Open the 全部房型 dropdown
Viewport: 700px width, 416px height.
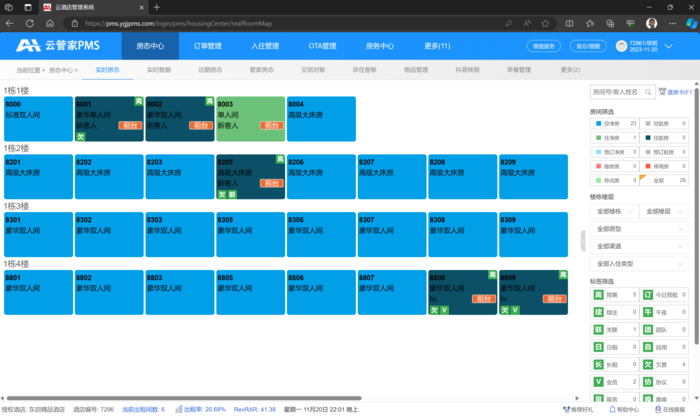coord(639,229)
